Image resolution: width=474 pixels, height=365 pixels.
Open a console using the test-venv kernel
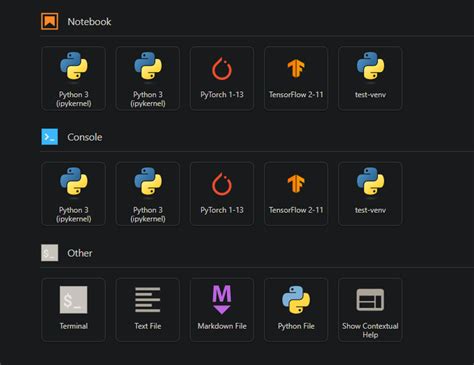(x=370, y=194)
